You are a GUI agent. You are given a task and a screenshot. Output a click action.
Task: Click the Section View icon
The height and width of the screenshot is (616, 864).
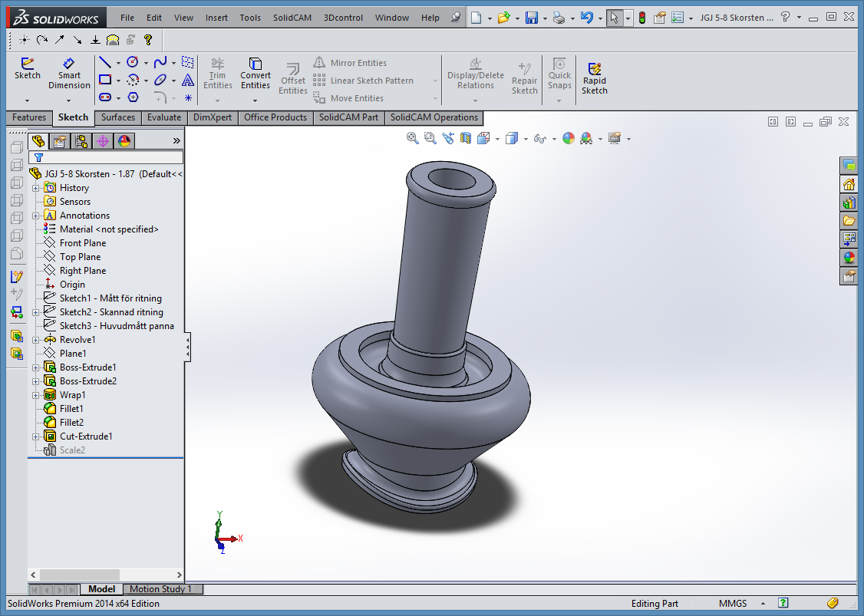point(466,138)
